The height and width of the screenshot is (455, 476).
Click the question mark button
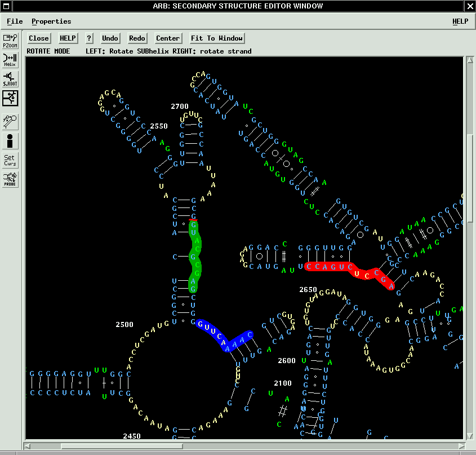[89, 38]
